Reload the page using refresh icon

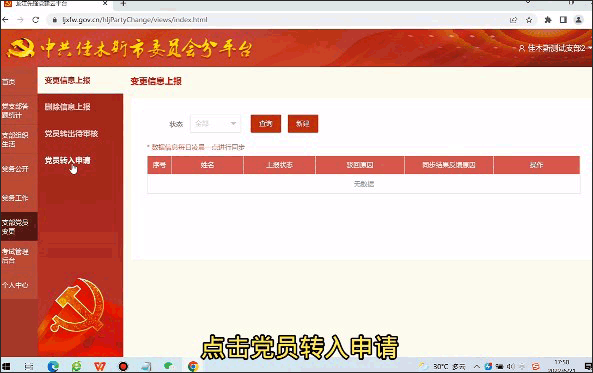point(36,20)
